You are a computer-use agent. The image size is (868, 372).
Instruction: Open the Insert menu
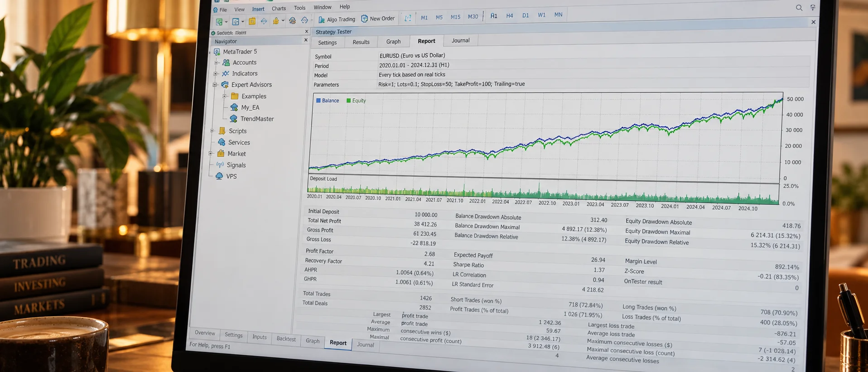click(x=258, y=9)
